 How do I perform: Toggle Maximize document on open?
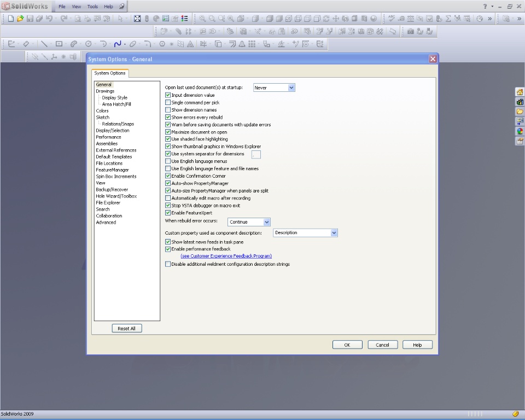click(x=168, y=132)
